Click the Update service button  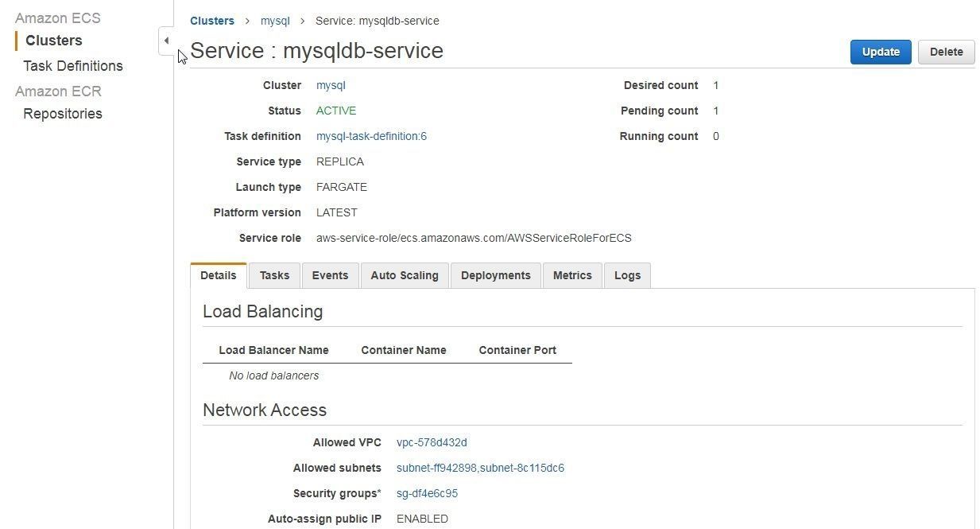point(881,52)
